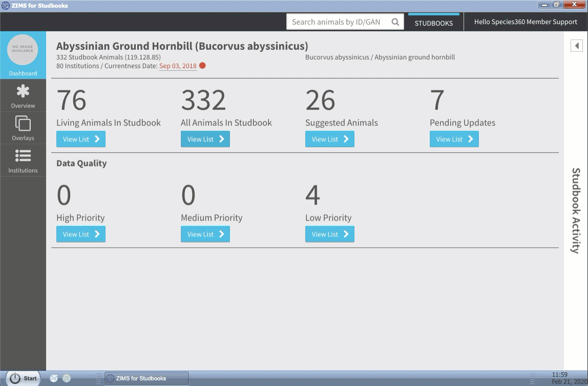Image resolution: width=588 pixels, height=386 pixels.
Task: Click the ZIMS globe icon in title bar
Action: [x=5, y=5]
